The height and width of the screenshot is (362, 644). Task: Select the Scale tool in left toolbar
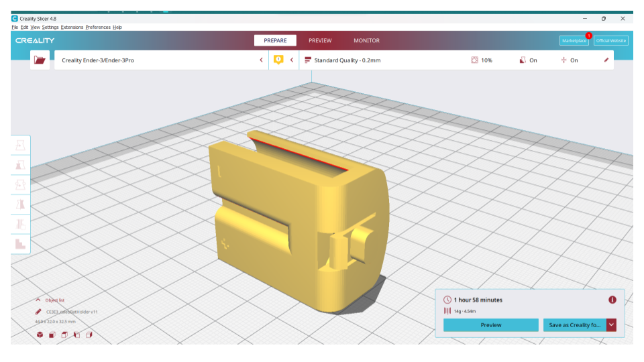click(x=20, y=165)
